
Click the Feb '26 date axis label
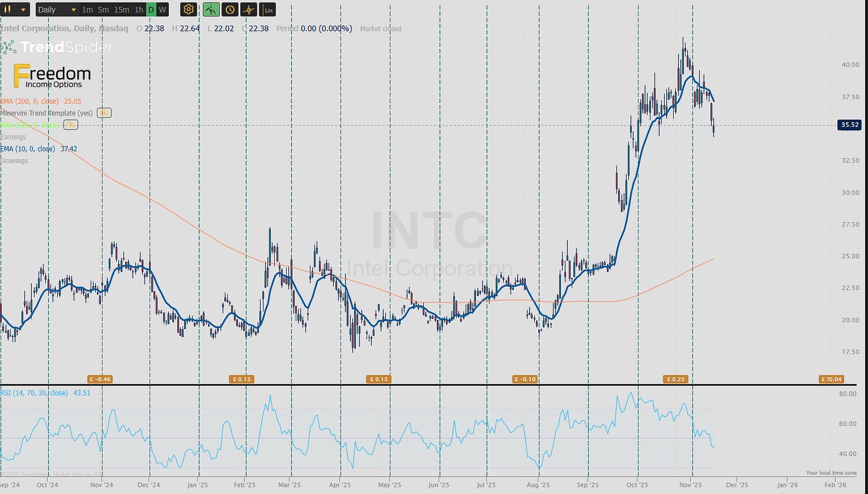click(836, 485)
